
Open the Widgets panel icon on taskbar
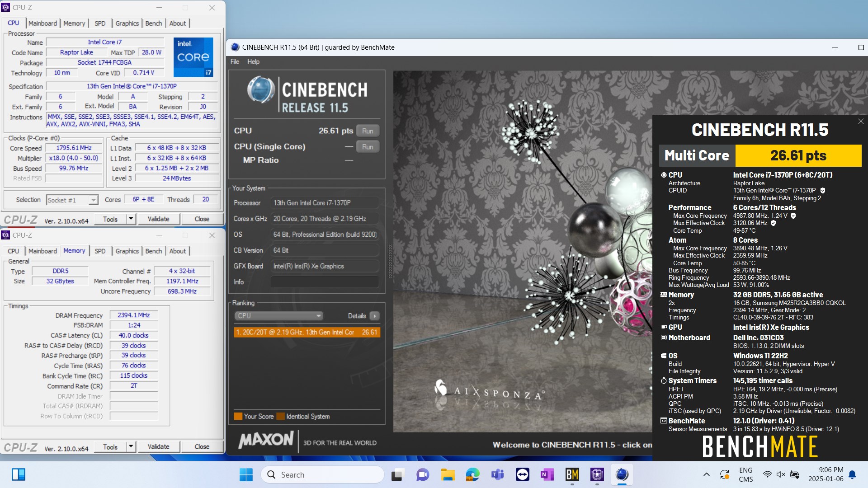point(19,474)
